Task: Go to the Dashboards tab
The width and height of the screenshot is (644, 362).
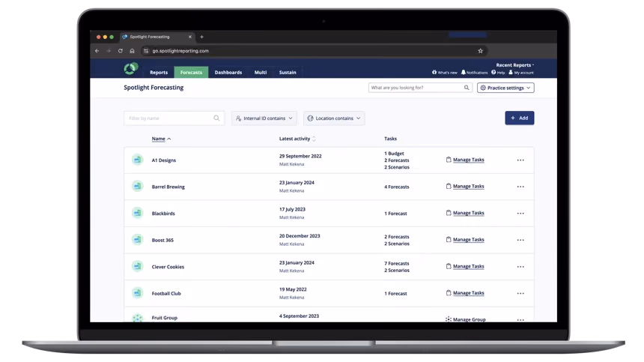Action: click(x=228, y=72)
